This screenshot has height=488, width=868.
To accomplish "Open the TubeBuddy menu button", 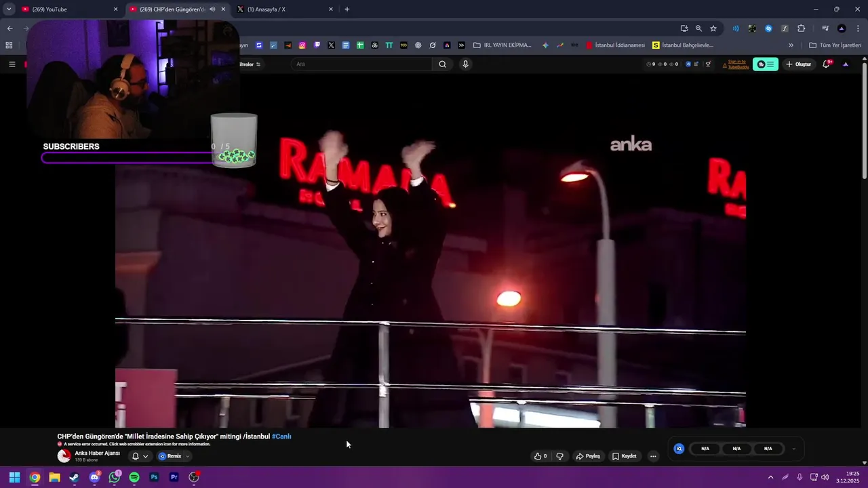I will click(766, 64).
